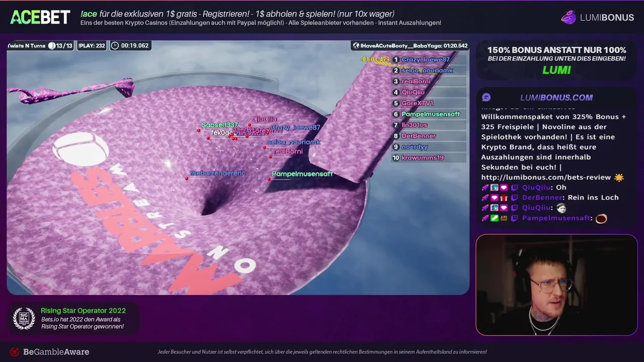
Task: Click the Rising Star Operator 2022 heading
Action: [83, 311]
